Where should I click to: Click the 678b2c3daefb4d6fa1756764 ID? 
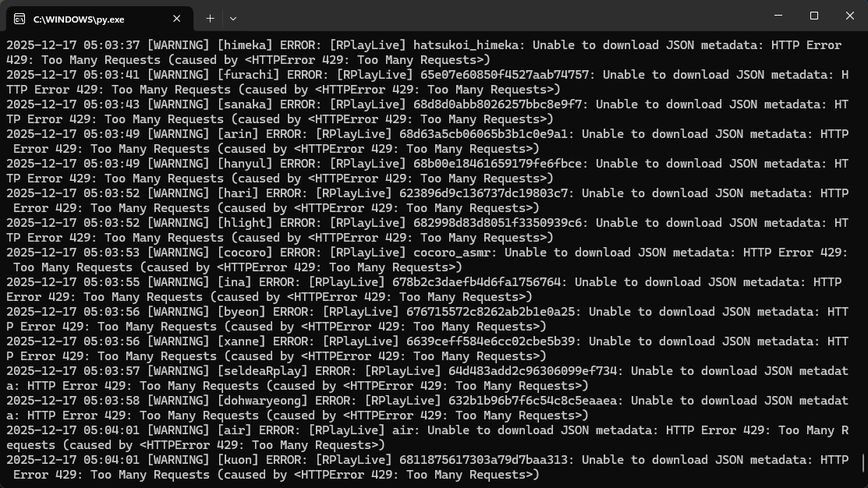[477, 281]
